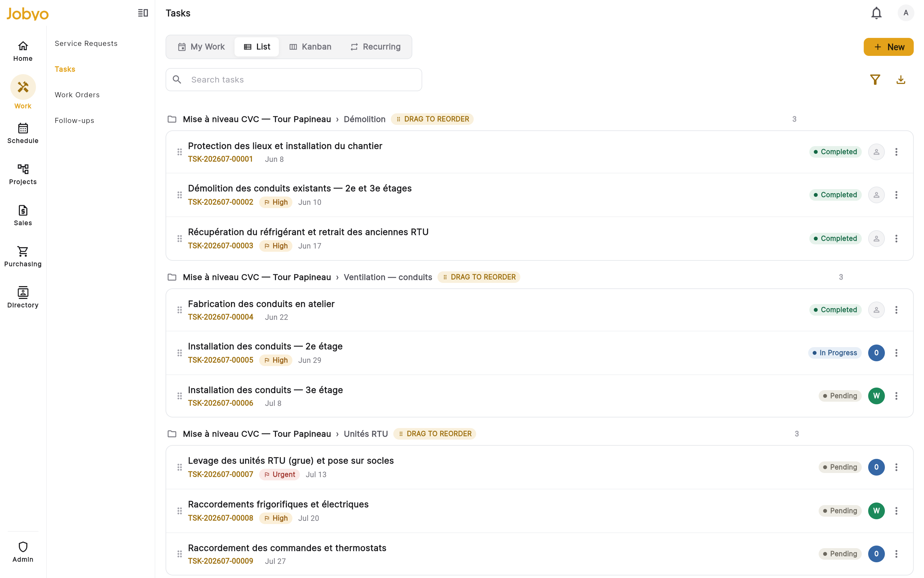This screenshot has height=578, width=924.
Task: Open more options for TSK-202607-00001
Action: click(x=896, y=152)
